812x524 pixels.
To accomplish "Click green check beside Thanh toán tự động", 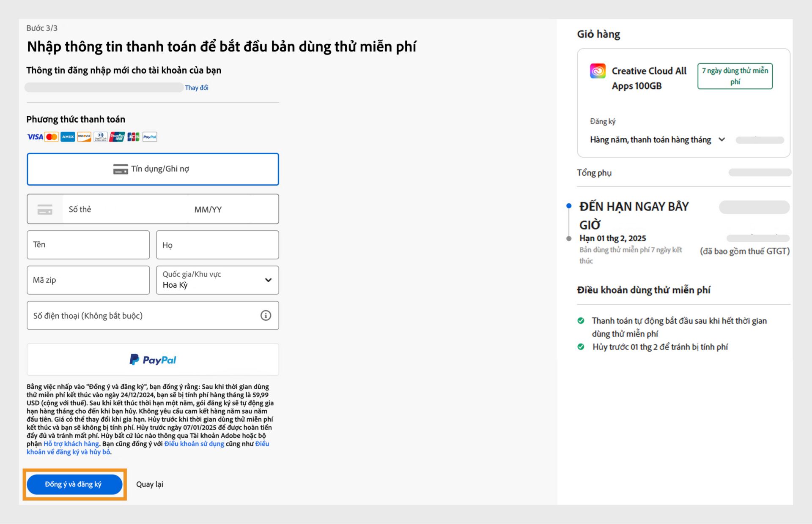I will (x=581, y=321).
